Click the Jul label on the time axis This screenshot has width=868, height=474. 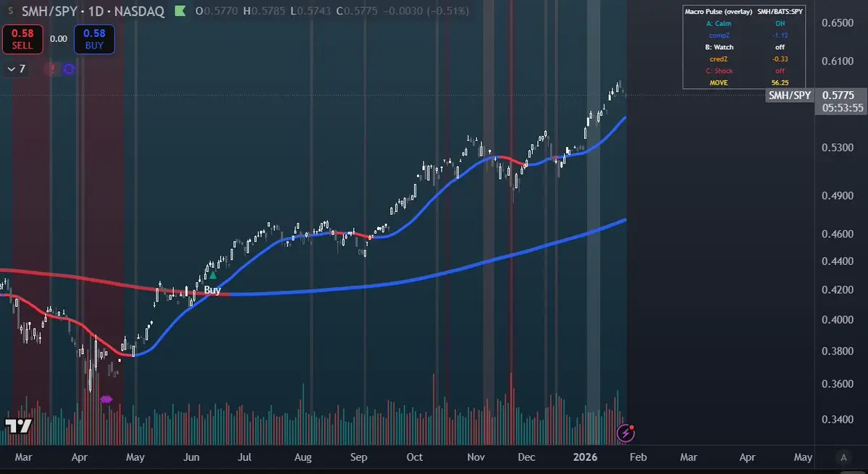click(x=245, y=457)
